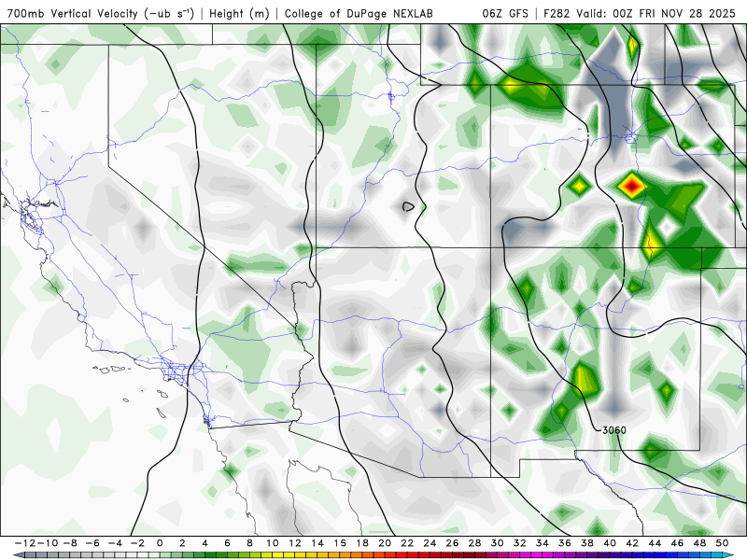
Task: Click the legend value '6'
Action: pos(227,543)
